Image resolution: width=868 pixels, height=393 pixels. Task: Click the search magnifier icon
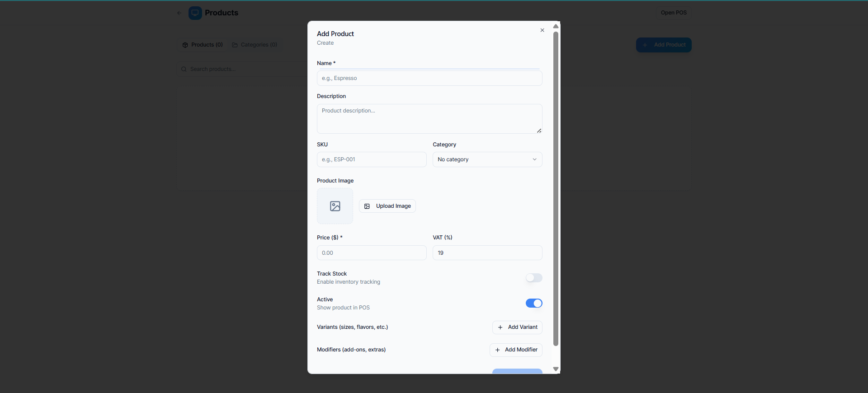click(184, 69)
